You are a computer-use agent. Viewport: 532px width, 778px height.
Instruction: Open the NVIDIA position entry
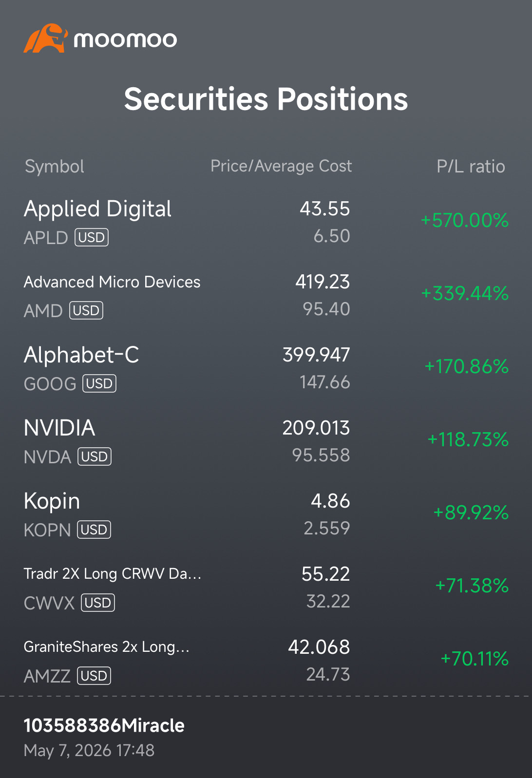tap(266, 441)
